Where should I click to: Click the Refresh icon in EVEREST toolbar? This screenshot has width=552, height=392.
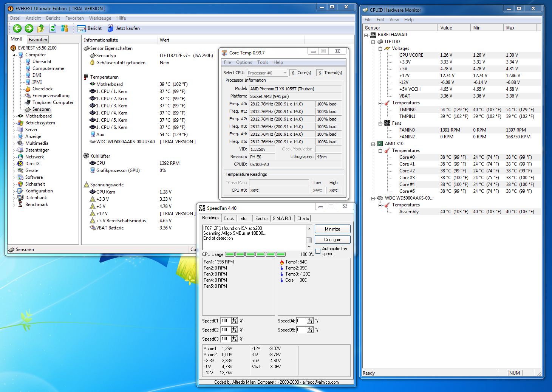point(53,28)
